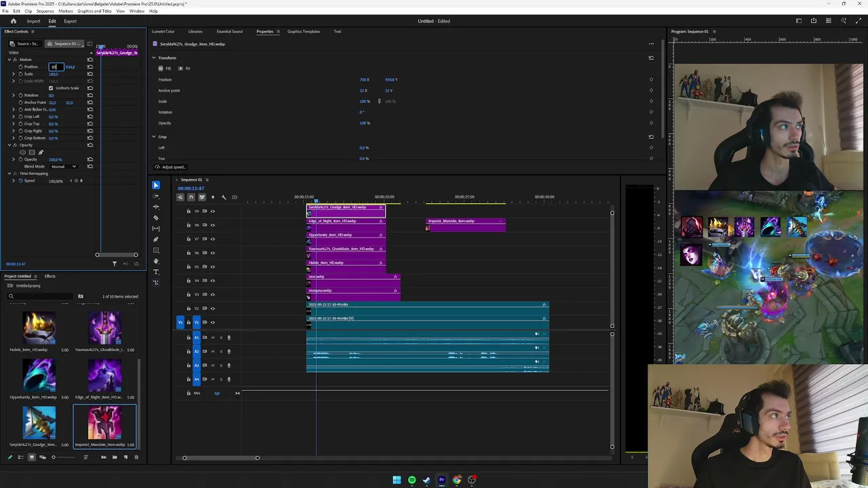Click the Fill button in Properties

pyautogui.click(x=165, y=68)
